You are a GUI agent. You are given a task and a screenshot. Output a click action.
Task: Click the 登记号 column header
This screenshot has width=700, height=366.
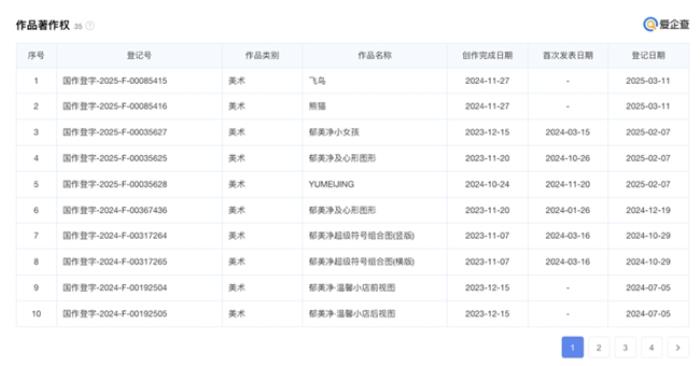(139, 55)
